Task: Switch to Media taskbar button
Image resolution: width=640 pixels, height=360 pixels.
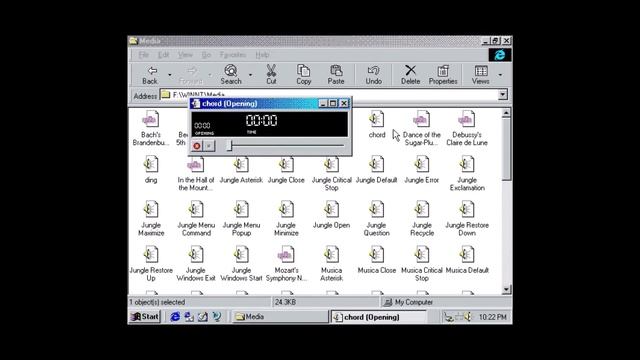Action: [x=280, y=316]
